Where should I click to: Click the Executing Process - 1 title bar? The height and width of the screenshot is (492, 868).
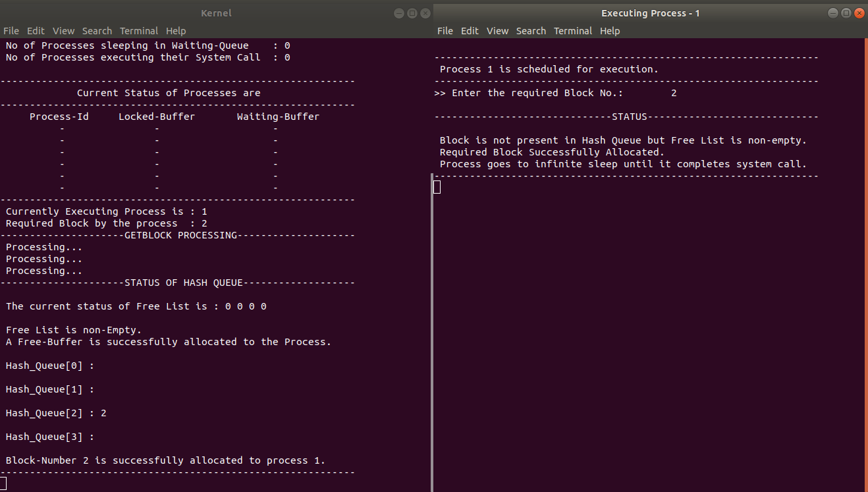[x=650, y=13]
